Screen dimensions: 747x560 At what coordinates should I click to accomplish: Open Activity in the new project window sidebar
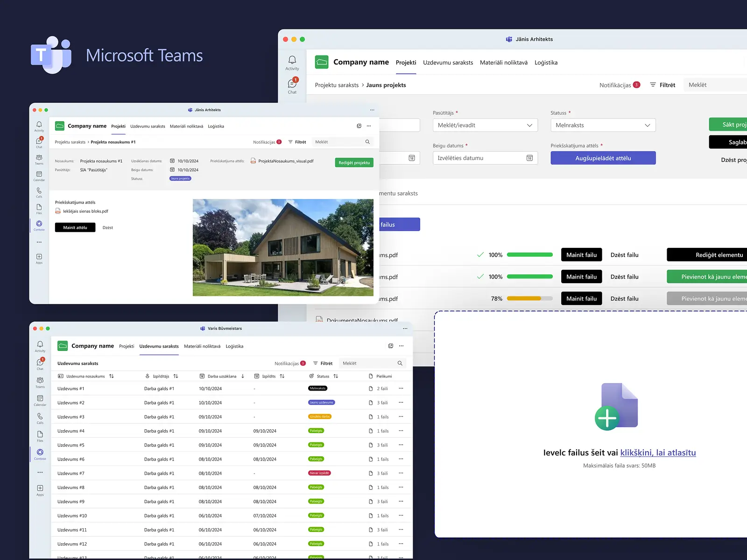point(292,63)
